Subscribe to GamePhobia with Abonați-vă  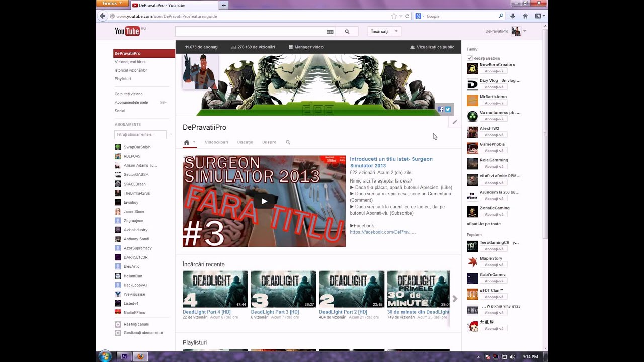point(493,151)
